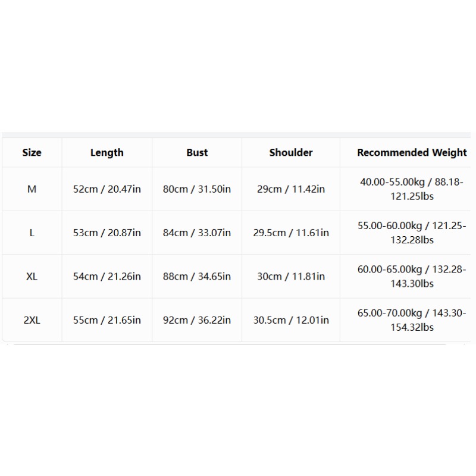The height and width of the screenshot is (476, 476).
Task: Click the Shoulder column header
Action: pos(291,152)
